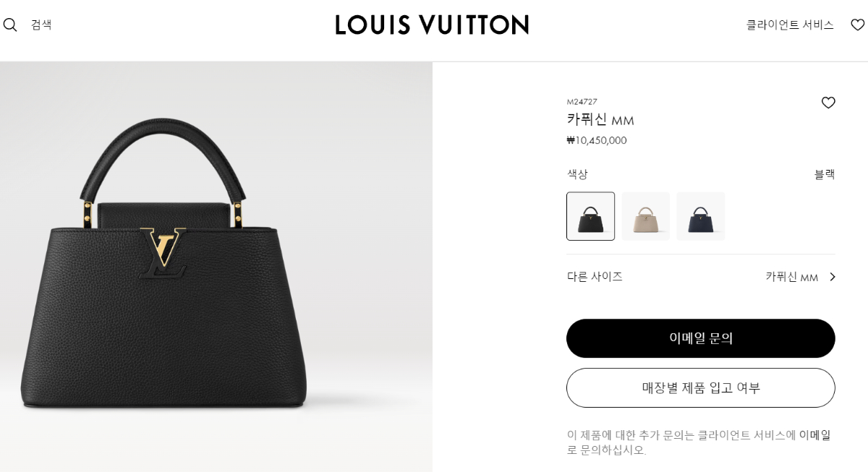Click the product code M24727

582,102
